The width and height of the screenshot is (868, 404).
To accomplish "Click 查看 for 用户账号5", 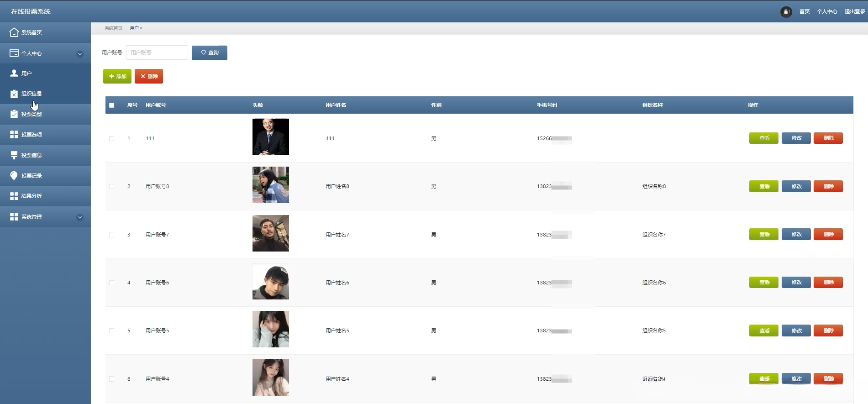I will pyautogui.click(x=764, y=331).
